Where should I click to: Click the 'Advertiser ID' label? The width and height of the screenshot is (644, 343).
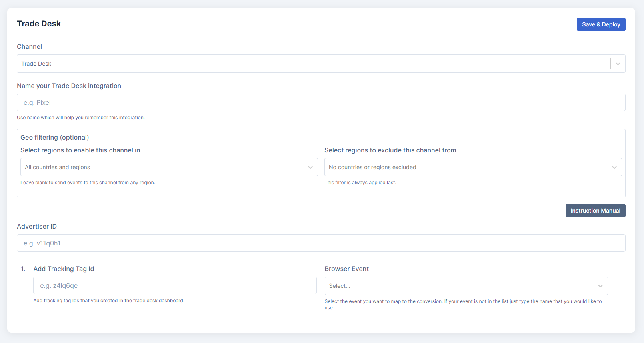pyautogui.click(x=37, y=227)
